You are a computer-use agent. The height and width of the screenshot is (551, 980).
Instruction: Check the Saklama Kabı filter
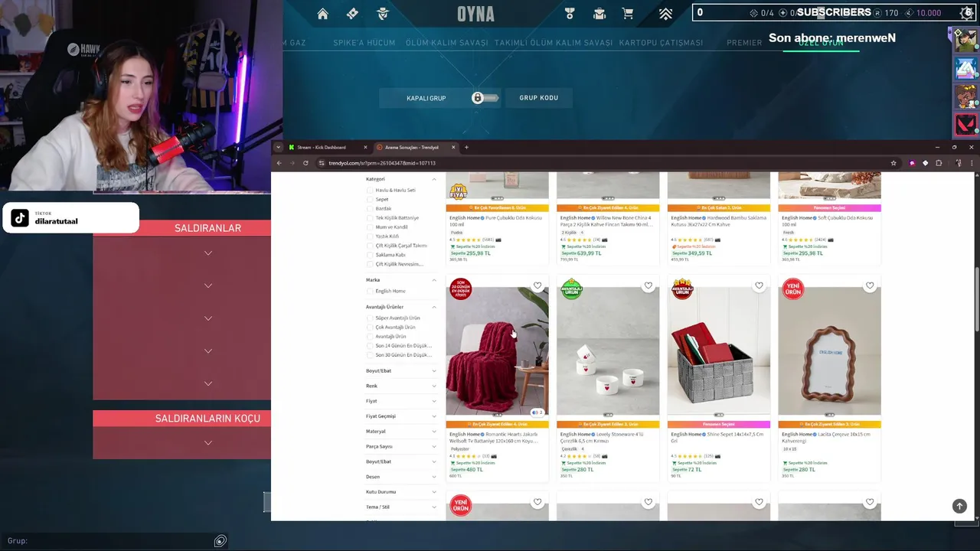370,255
